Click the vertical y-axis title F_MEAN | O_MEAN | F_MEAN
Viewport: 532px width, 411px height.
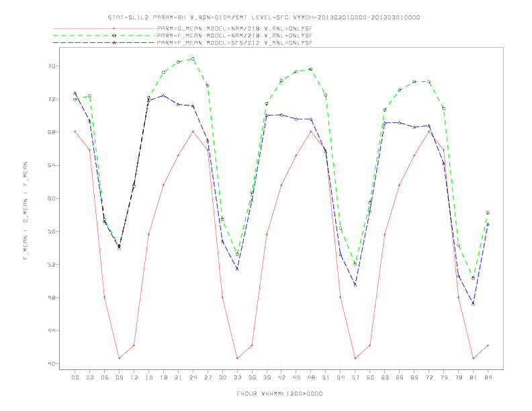pyautogui.click(x=26, y=211)
